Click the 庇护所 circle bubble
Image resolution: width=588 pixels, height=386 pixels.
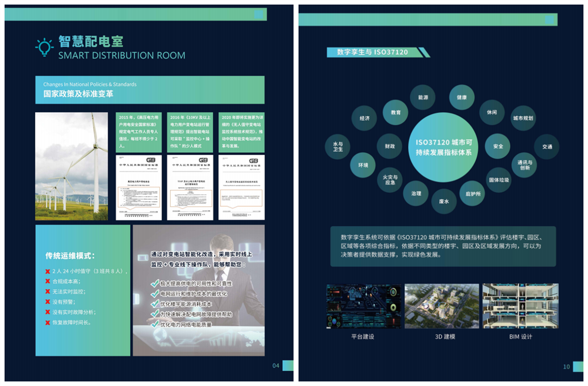[x=473, y=193]
